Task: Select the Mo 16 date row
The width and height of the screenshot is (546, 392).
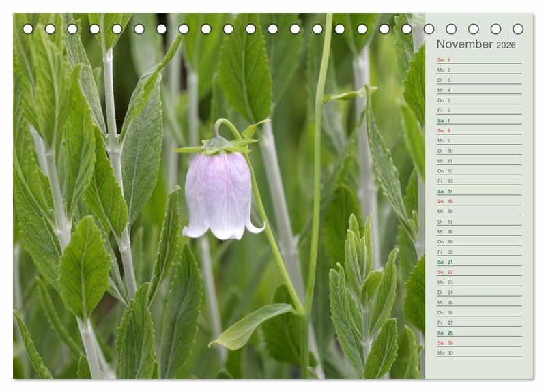Action: (479, 211)
